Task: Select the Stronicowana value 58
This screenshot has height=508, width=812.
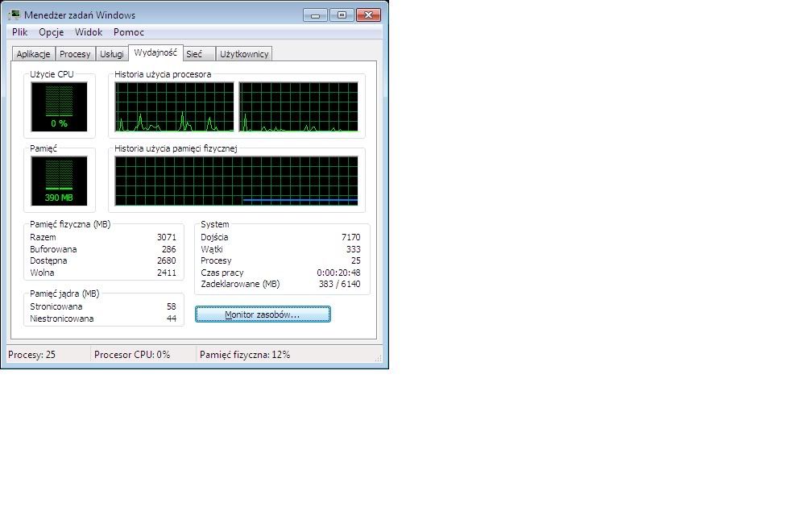Action: click(x=172, y=306)
